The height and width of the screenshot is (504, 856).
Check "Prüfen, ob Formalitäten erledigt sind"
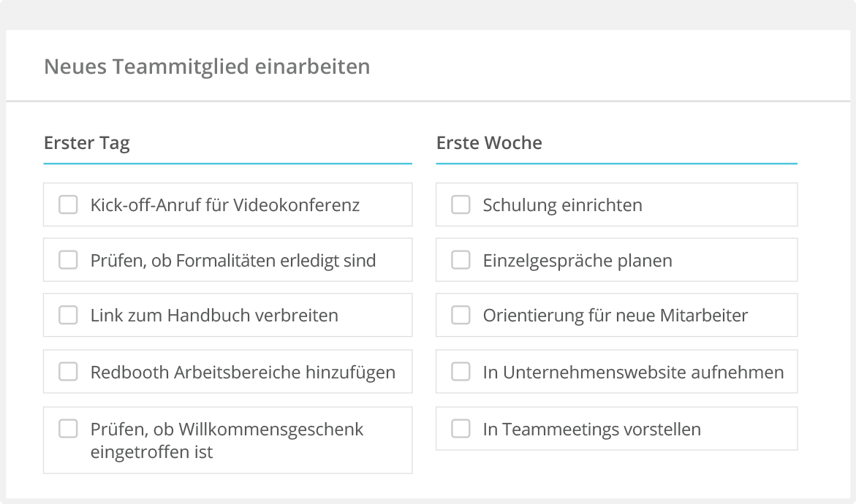pos(68,260)
